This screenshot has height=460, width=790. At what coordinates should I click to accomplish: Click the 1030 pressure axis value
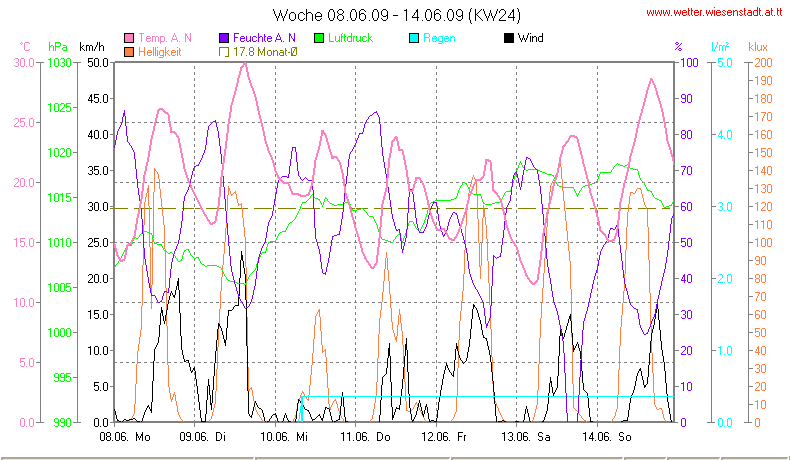point(59,63)
